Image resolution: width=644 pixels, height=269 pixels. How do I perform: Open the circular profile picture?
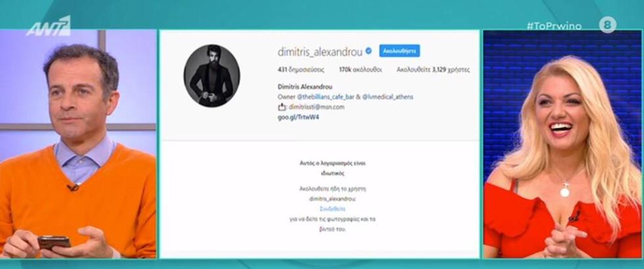(x=212, y=76)
